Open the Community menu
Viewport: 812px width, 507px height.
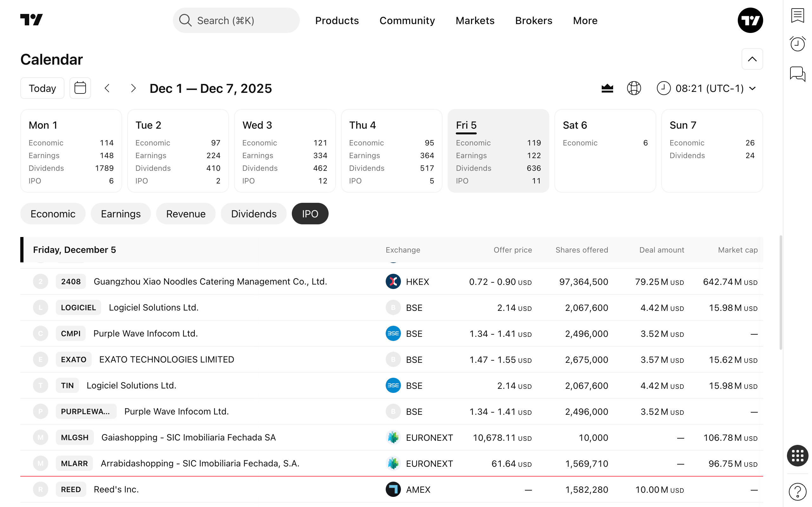pyautogui.click(x=407, y=21)
